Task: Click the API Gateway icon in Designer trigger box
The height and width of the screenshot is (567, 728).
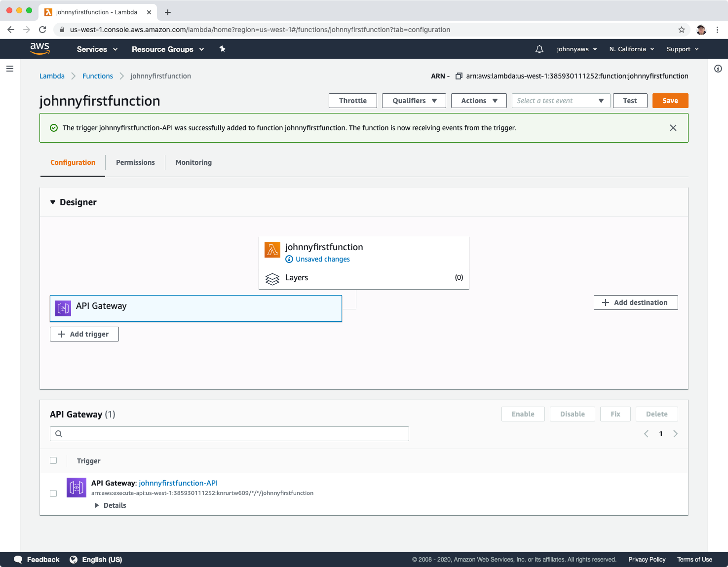Action: [x=63, y=308]
